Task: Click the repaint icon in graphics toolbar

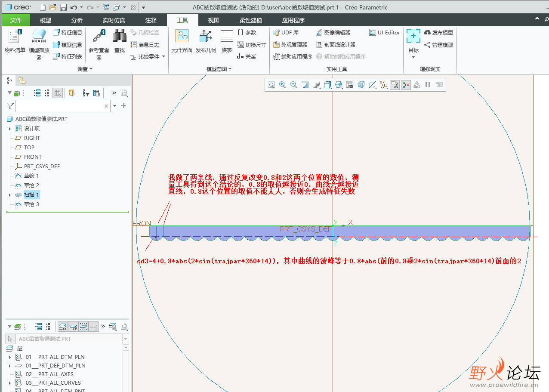Action: pyautogui.click(x=305, y=85)
